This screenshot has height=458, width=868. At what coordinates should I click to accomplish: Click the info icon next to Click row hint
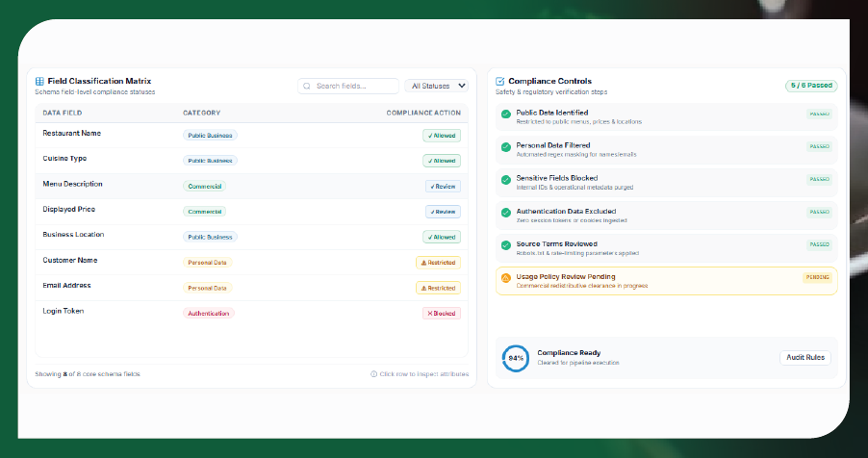(373, 374)
